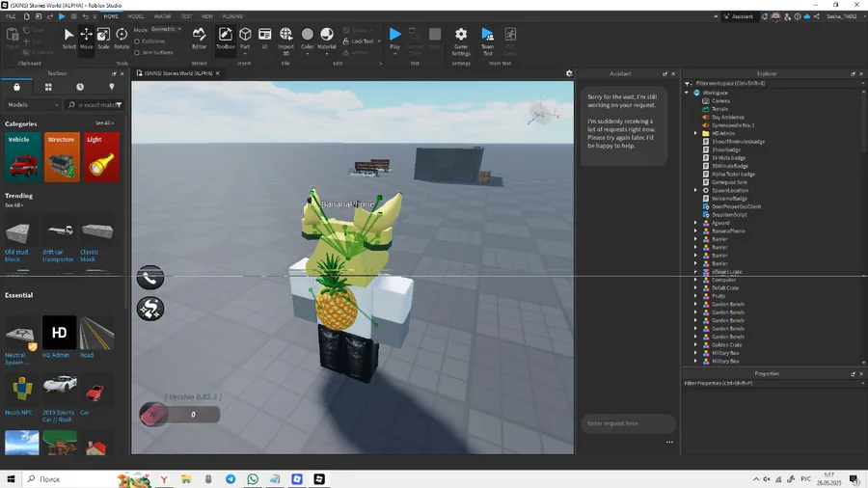Click the Assistant request input field

click(x=628, y=423)
